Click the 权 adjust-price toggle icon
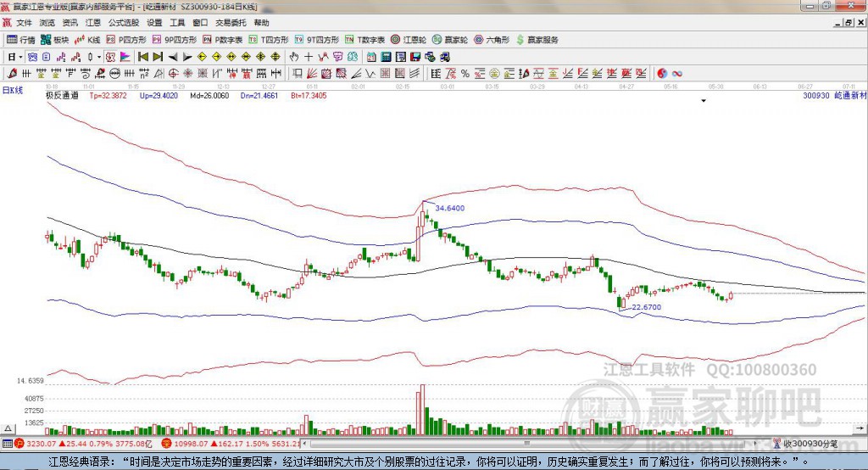Screen dimensions: 868x470 (x=110, y=57)
